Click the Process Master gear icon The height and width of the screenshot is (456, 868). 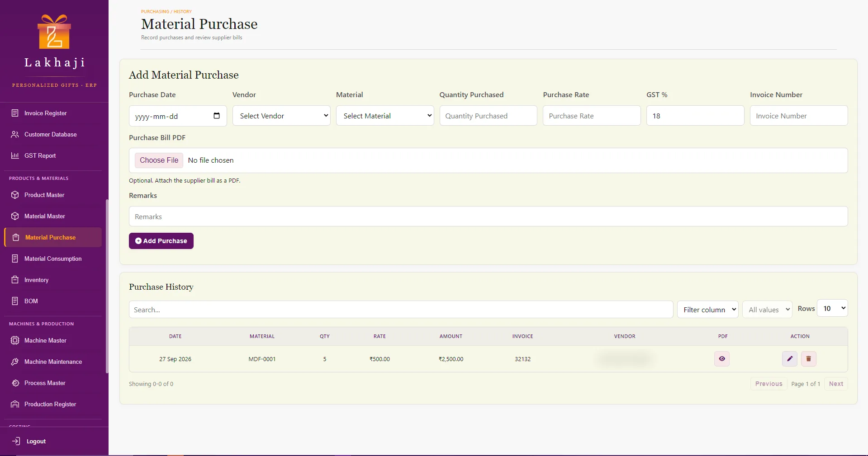point(15,383)
